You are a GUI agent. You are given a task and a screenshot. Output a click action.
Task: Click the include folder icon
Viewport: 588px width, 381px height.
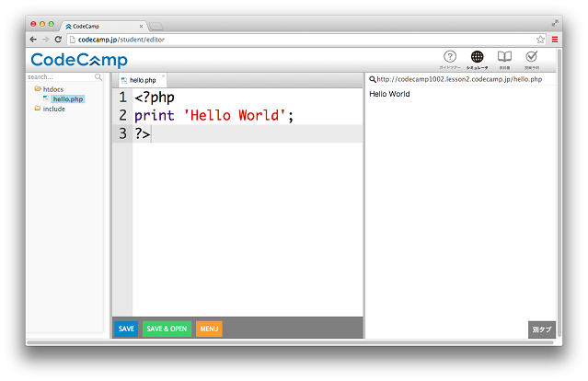[38, 109]
